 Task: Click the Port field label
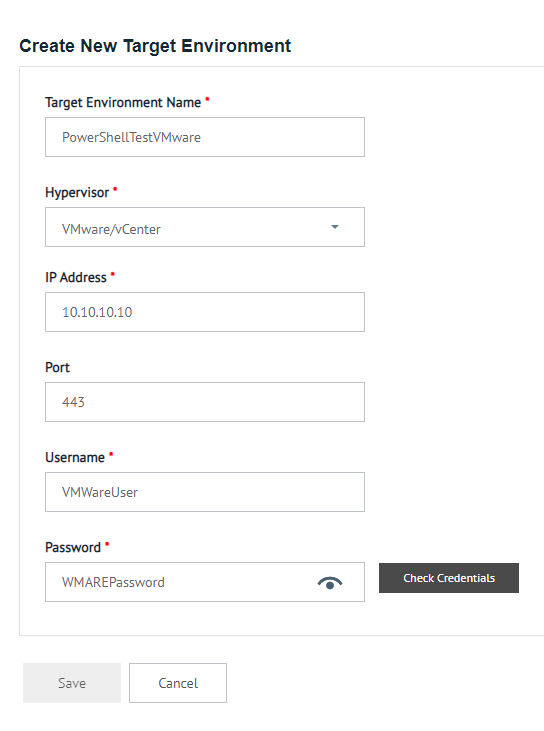click(x=57, y=367)
